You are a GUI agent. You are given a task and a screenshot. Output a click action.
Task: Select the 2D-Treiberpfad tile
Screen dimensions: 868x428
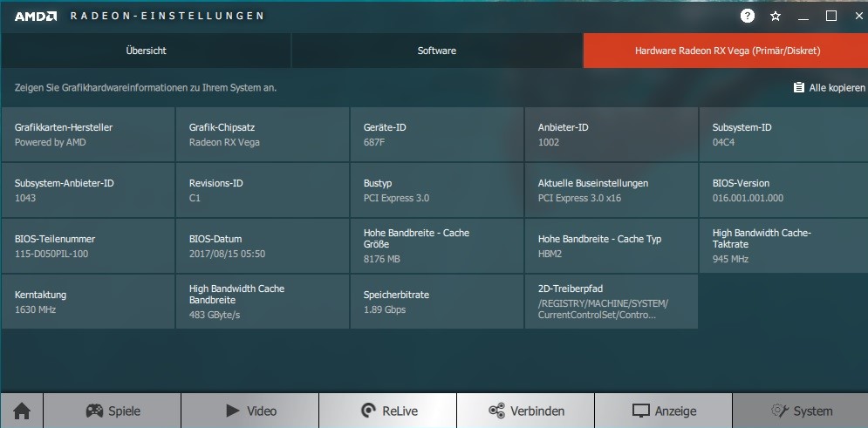point(612,302)
